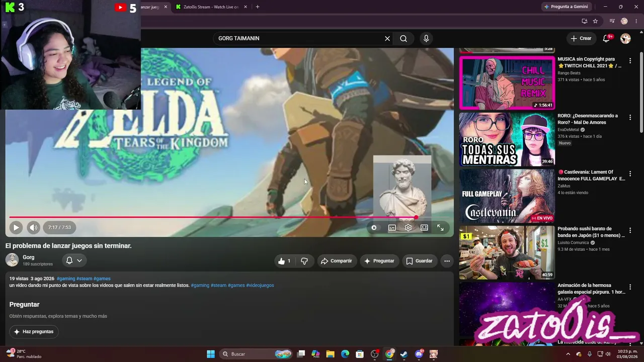Switch to the Zato0is Stream browser tab
The height and width of the screenshot is (362, 644).
pos(211,7)
